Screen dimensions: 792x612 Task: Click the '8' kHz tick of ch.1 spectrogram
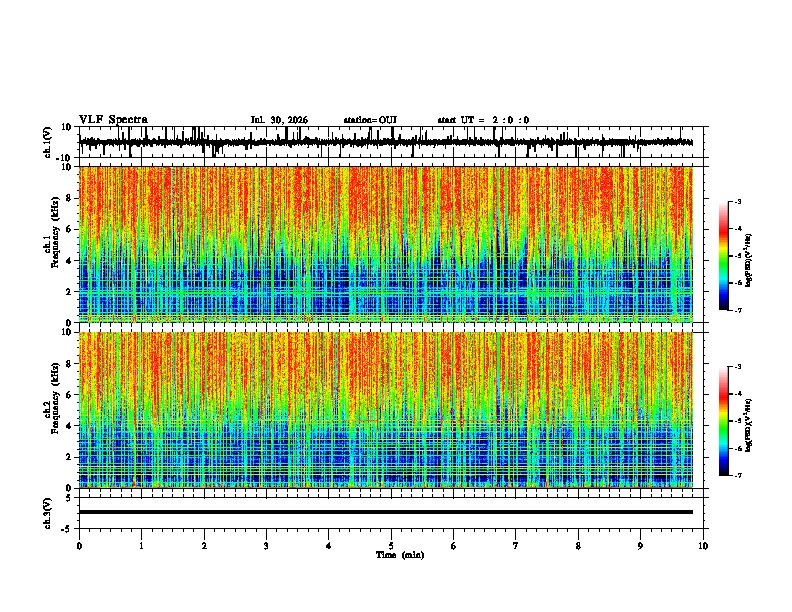point(69,198)
